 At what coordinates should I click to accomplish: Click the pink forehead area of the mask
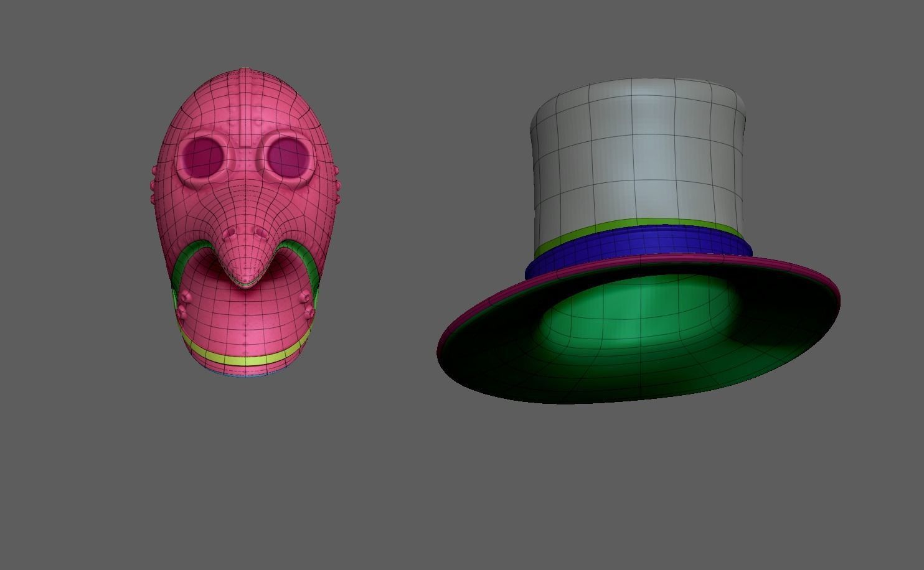[246, 103]
